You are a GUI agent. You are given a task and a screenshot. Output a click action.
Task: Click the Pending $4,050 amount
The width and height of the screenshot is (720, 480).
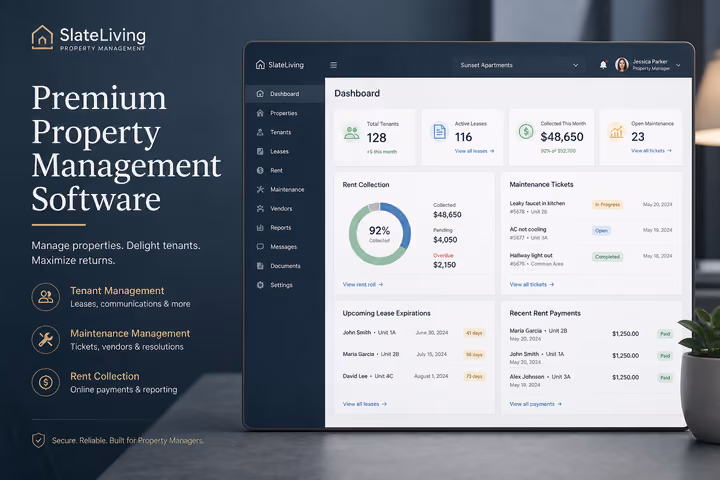point(445,240)
